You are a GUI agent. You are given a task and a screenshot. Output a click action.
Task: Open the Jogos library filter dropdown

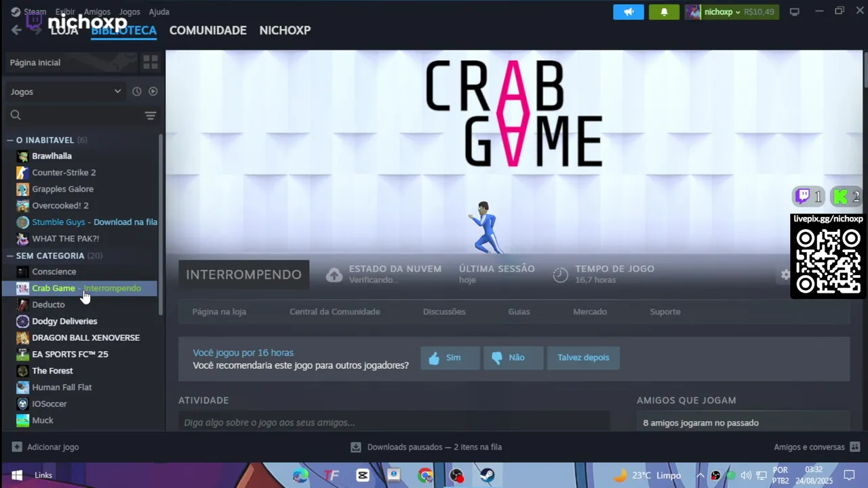(x=66, y=91)
